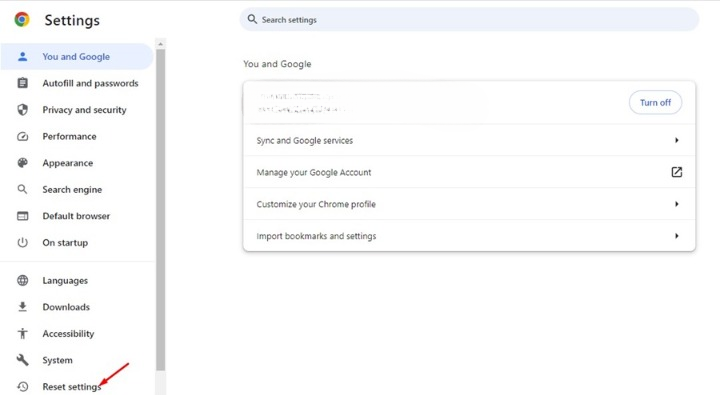Click the System wrench icon
This screenshot has height=395, width=720.
pyautogui.click(x=22, y=360)
